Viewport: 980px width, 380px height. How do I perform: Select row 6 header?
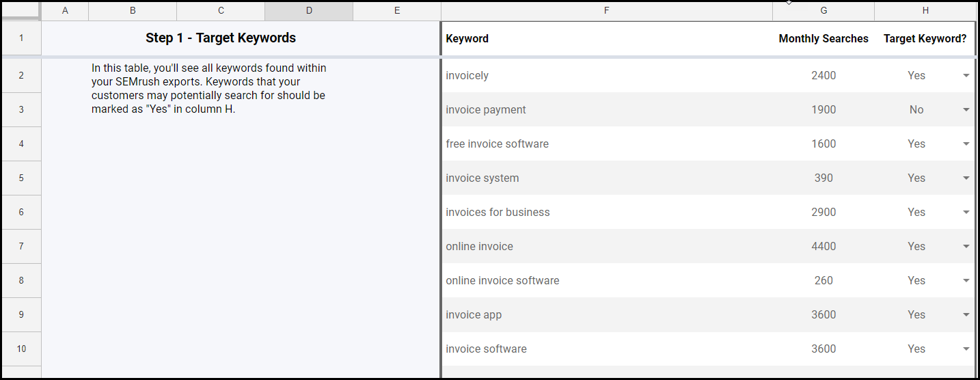click(x=21, y=212)
